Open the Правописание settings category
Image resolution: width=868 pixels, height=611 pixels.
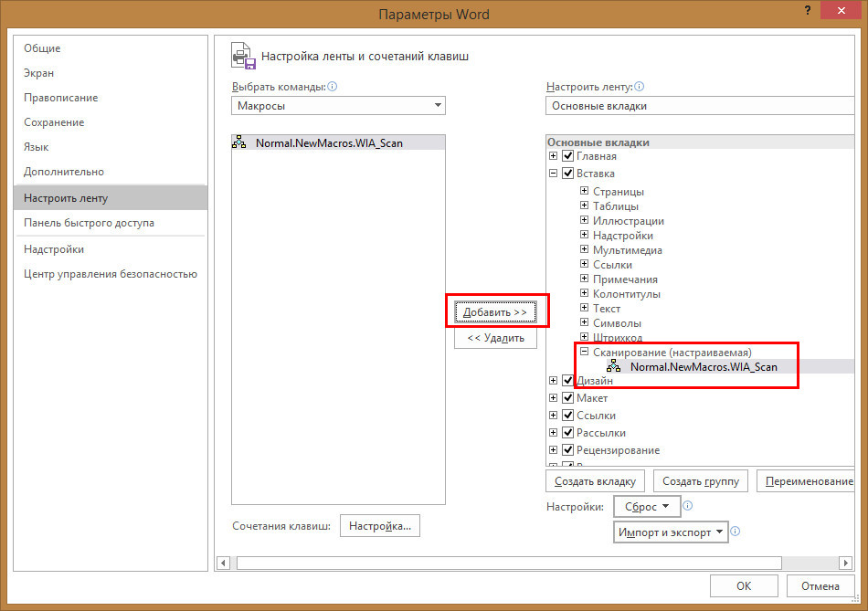pyautogui.click(x=111, y=98)
